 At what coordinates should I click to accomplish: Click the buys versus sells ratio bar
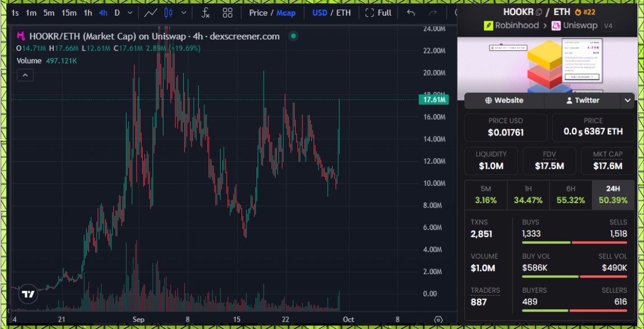tap(575, 242)
